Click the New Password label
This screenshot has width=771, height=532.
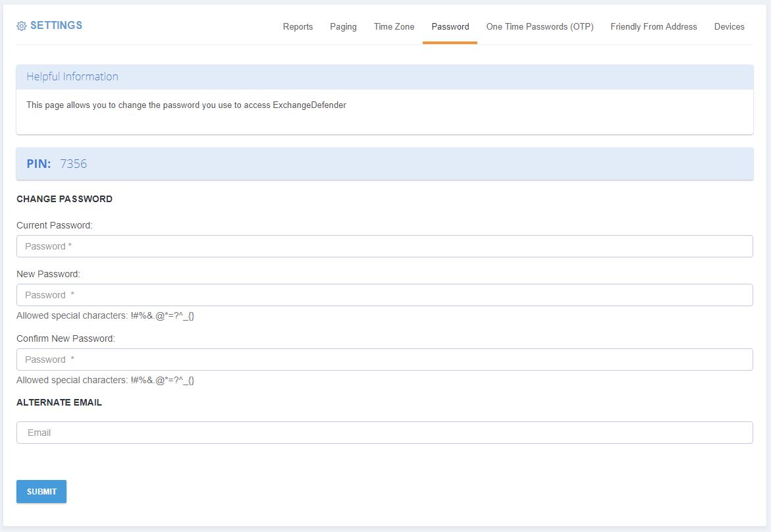pyautogui.click(x=48, y=275)
